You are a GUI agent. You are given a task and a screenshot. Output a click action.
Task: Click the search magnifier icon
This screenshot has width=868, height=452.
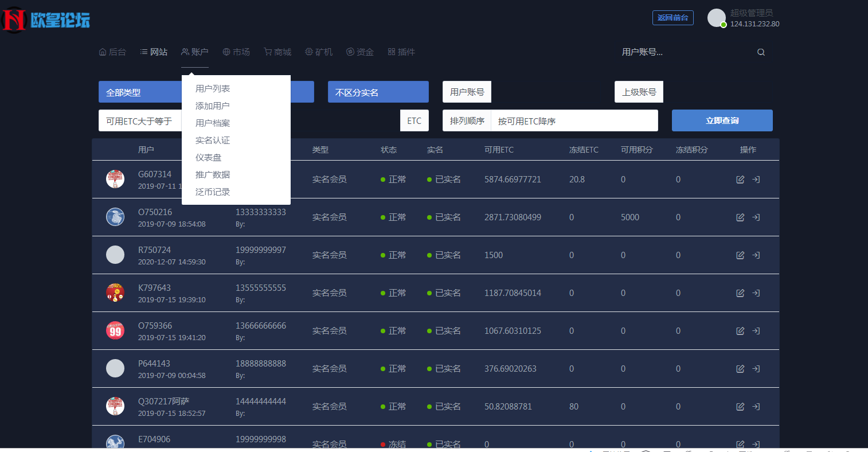761,52
